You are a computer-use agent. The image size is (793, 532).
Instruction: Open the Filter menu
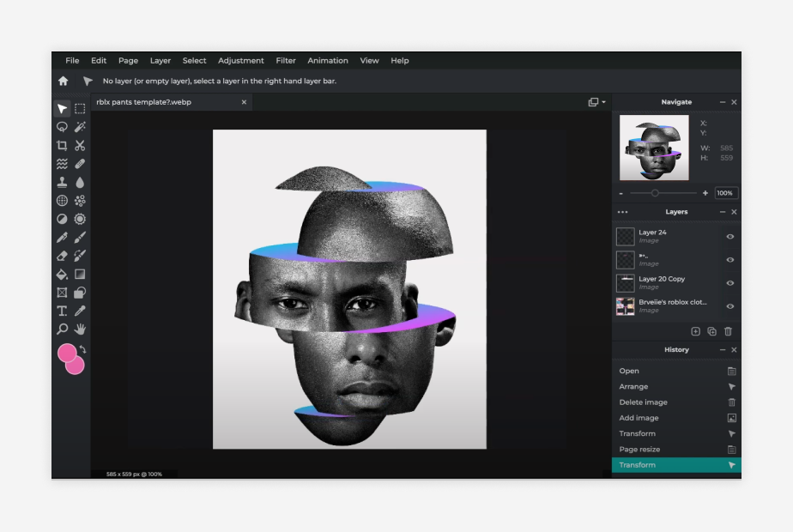click(286, 61)
